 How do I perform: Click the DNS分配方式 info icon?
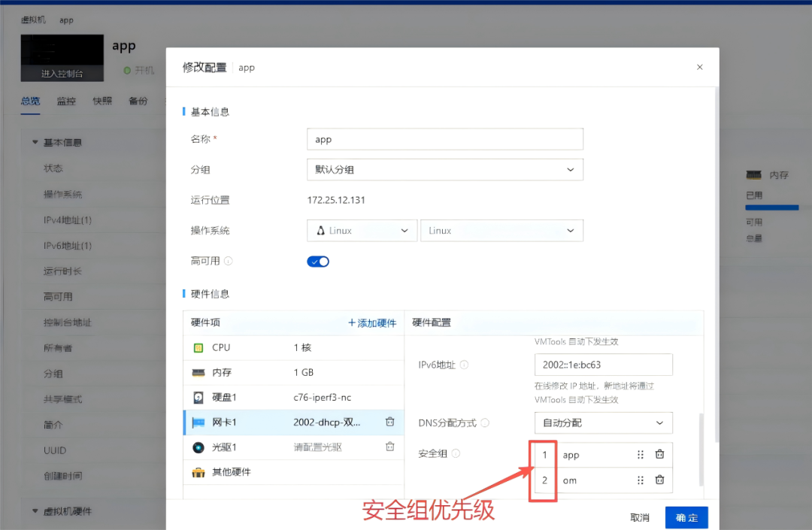pos(485,422)
